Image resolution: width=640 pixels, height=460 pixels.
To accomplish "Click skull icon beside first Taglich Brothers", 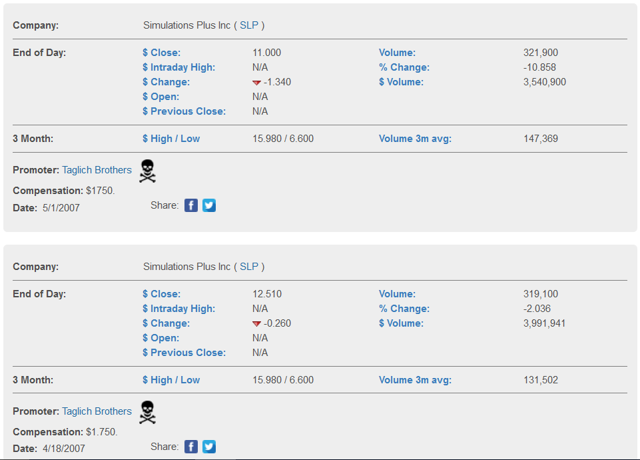I will pyautogui.click(x=147, y=171).
